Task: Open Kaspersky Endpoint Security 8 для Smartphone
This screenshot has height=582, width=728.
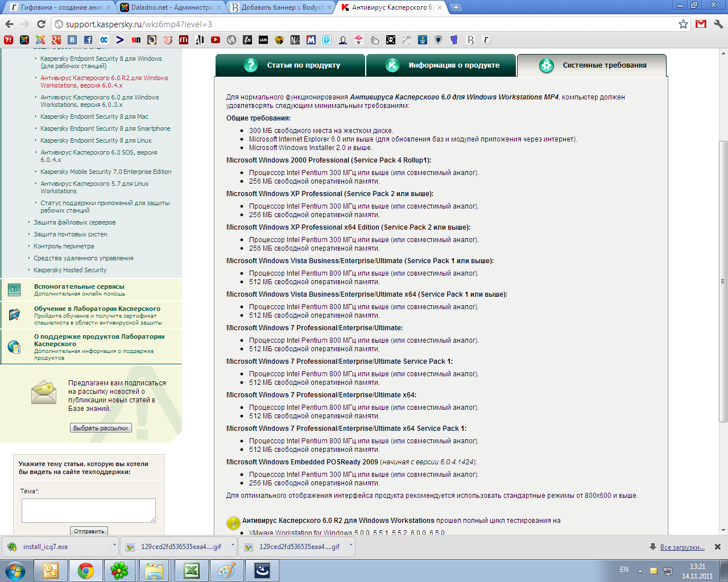Action: click(105, 128)
